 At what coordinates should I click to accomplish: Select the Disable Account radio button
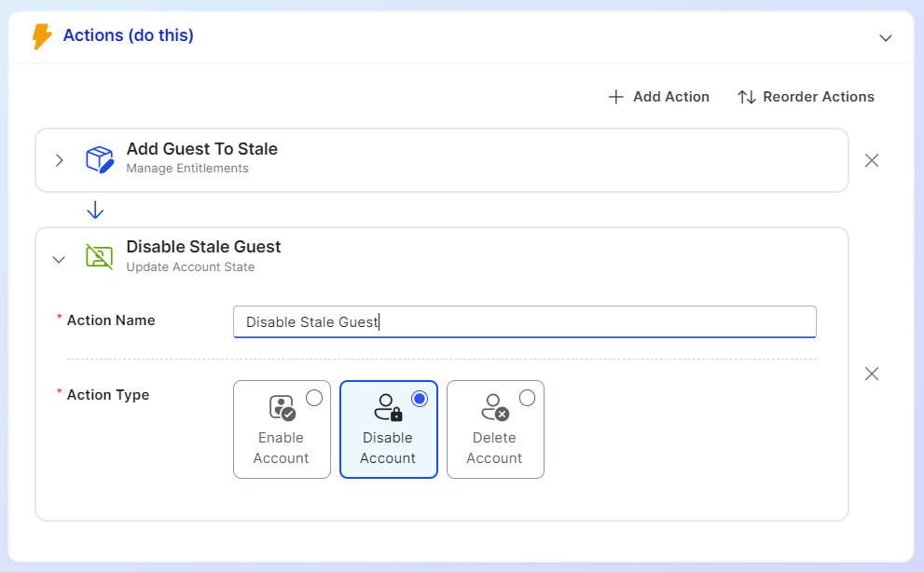point(420,399)
